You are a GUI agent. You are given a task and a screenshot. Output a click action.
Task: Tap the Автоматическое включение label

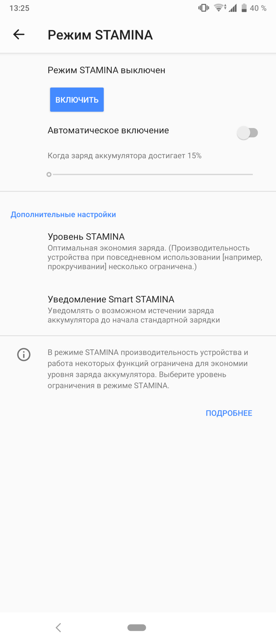coord(108,130)
